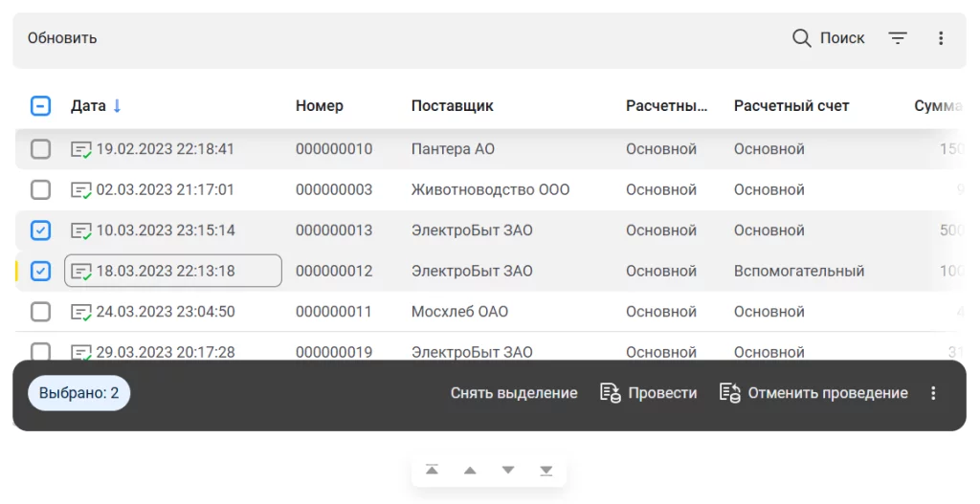Uncheck the row numbered 000000013

tap(40, 230)
